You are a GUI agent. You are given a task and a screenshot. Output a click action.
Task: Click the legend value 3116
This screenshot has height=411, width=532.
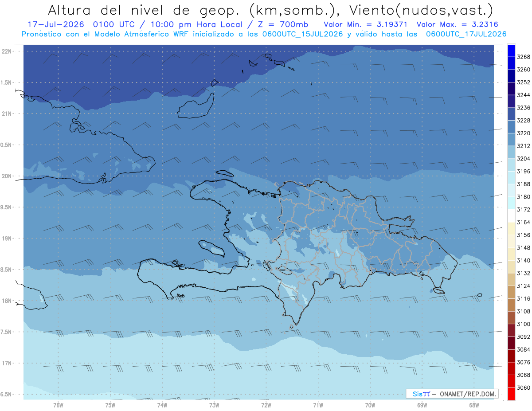[524, 298]
